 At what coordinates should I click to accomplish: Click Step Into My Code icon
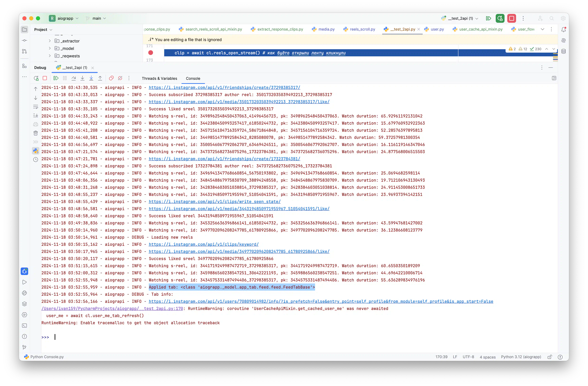(91, 78)
